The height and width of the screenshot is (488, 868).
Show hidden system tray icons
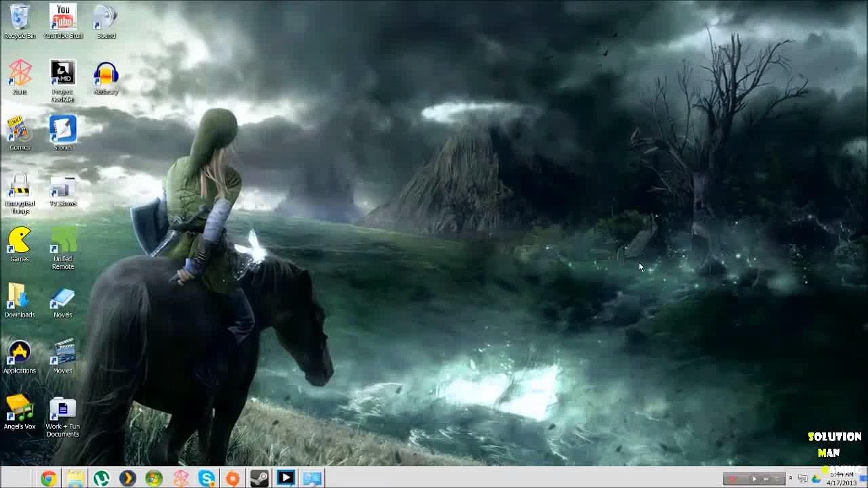coord(791,479)
